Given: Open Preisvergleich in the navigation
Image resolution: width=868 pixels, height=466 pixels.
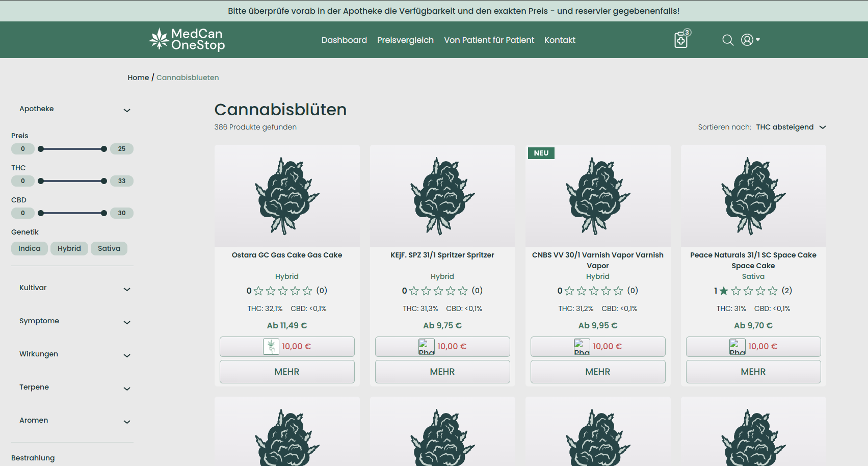Looking at the screenshot, I should (x=405, y=40).
